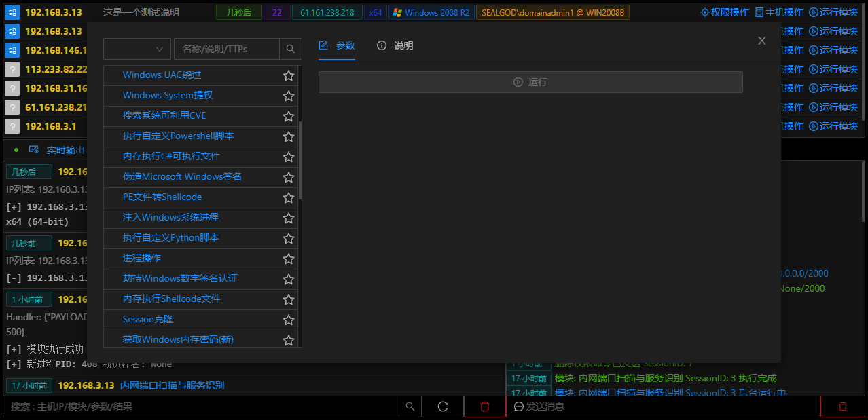Click 运行模块 in the 192.168.146.1 row
The height and width of the screenshot is (420, 868).
833,50
